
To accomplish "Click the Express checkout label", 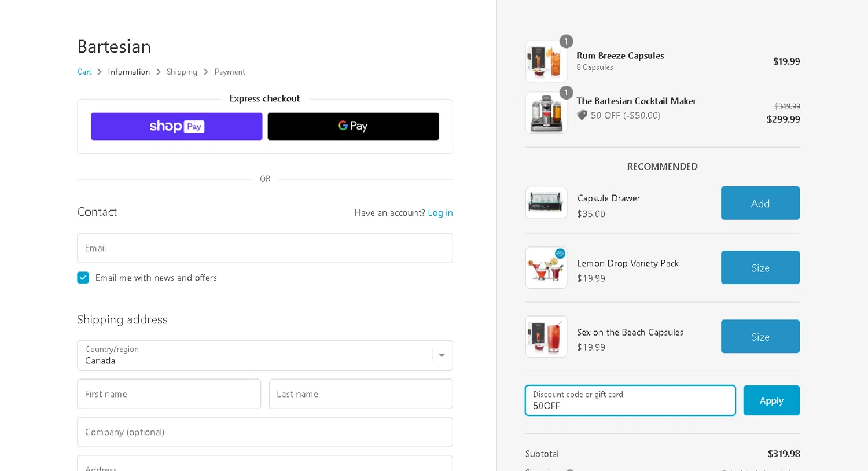I will tap(265, 98).
